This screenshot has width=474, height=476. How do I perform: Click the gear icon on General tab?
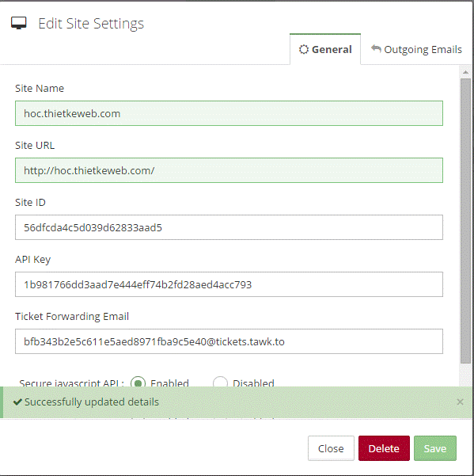click(x=304, y=49)
